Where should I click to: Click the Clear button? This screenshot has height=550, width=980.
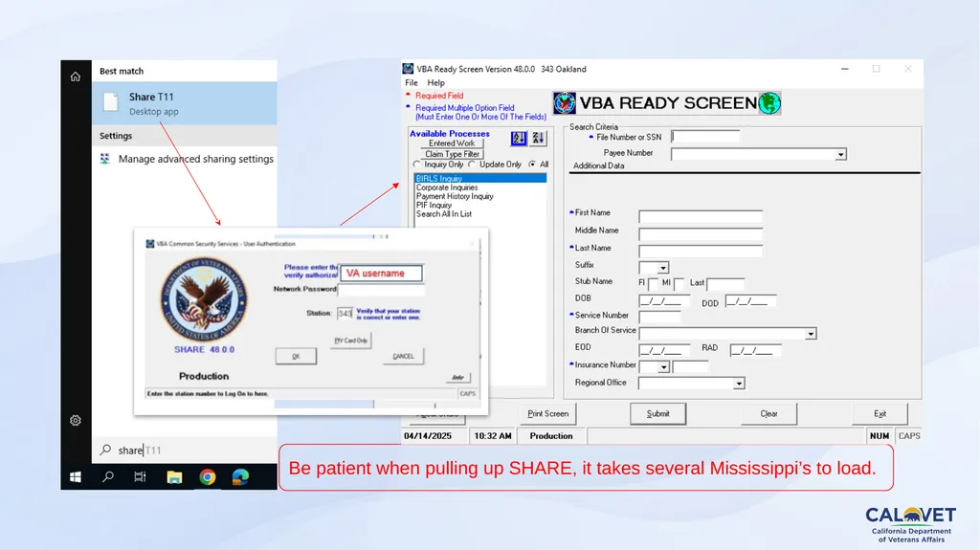[x=768, y=414]
